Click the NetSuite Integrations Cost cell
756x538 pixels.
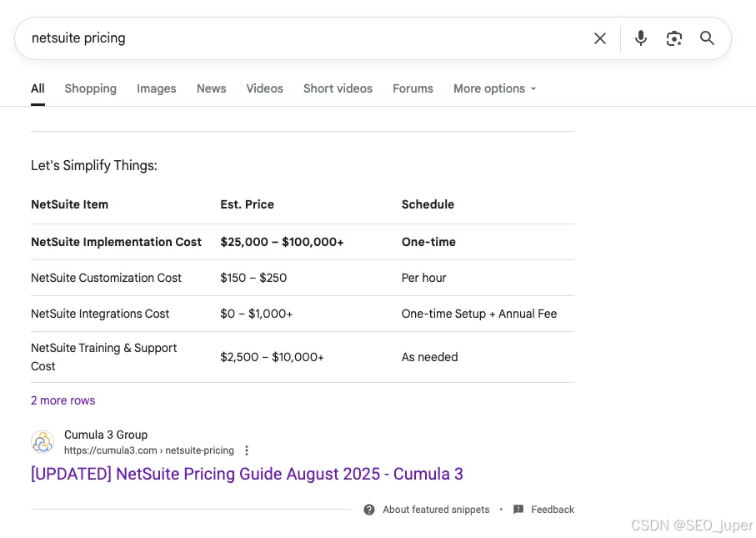click(x=100, y=314)
